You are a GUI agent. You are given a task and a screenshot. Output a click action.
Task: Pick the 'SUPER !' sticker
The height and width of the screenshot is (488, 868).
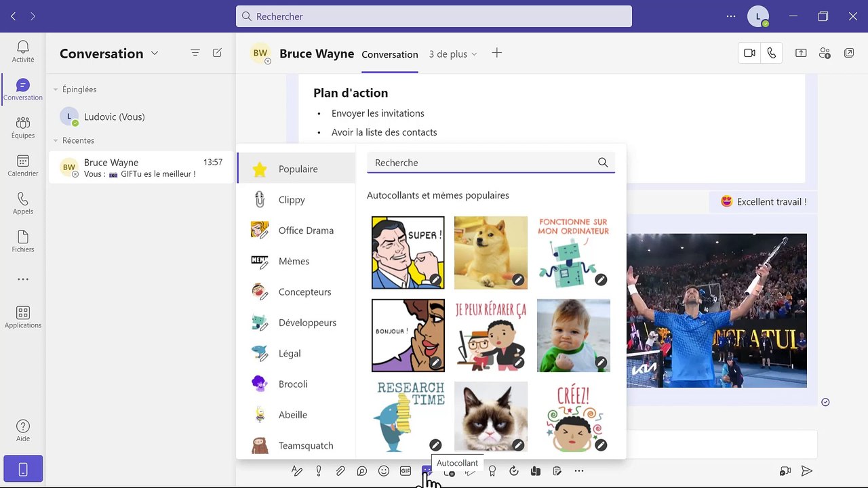click(x=408, y=253)
